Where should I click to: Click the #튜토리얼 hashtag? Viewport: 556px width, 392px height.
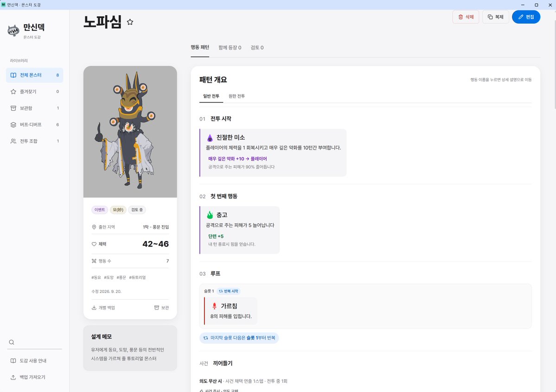(137, 278)
